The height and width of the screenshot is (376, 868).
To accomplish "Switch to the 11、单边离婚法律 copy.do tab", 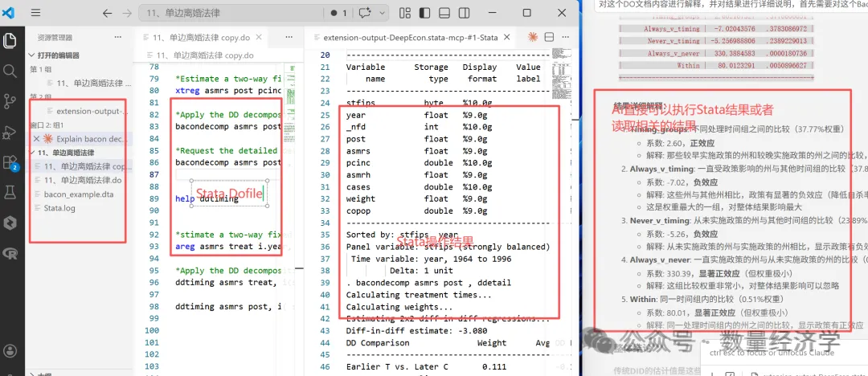I will (x=202, y=38).
